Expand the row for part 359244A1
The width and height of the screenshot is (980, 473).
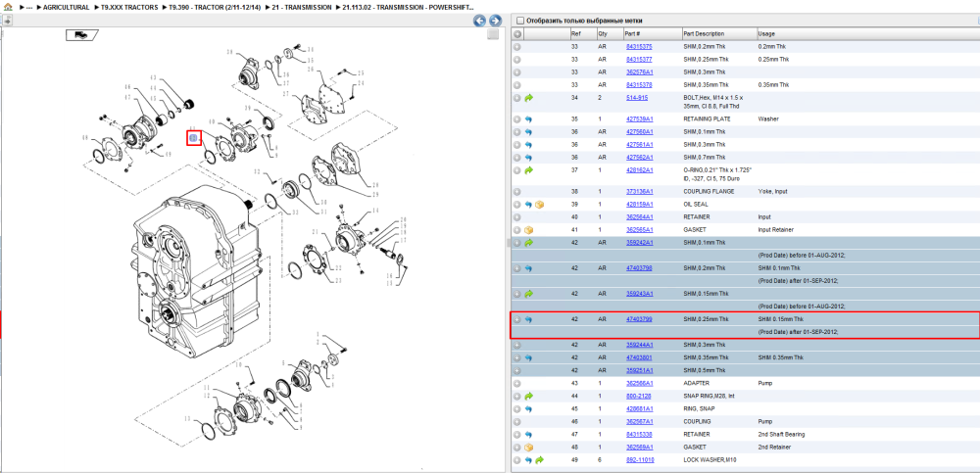tap(516, 345)
